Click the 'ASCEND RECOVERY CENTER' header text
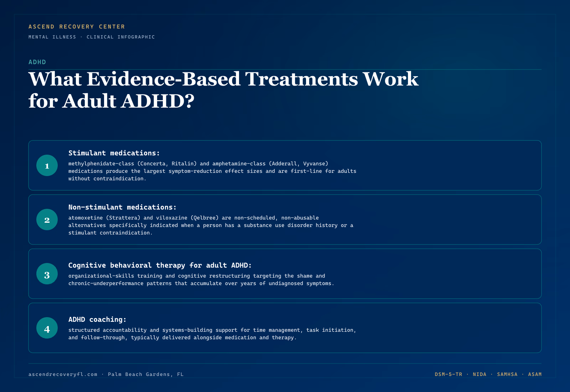This screenshot has width=570, height=392. pos(77,27)
